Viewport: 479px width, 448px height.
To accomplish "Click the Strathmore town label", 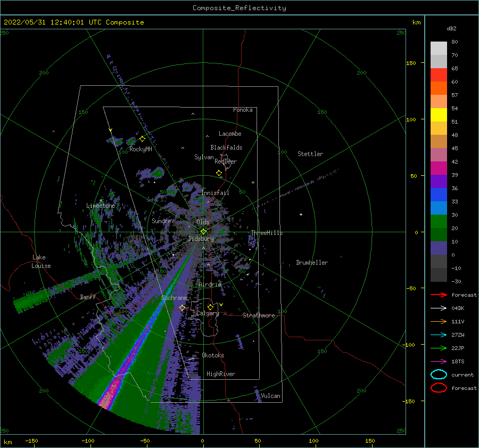I will [259, 315].
